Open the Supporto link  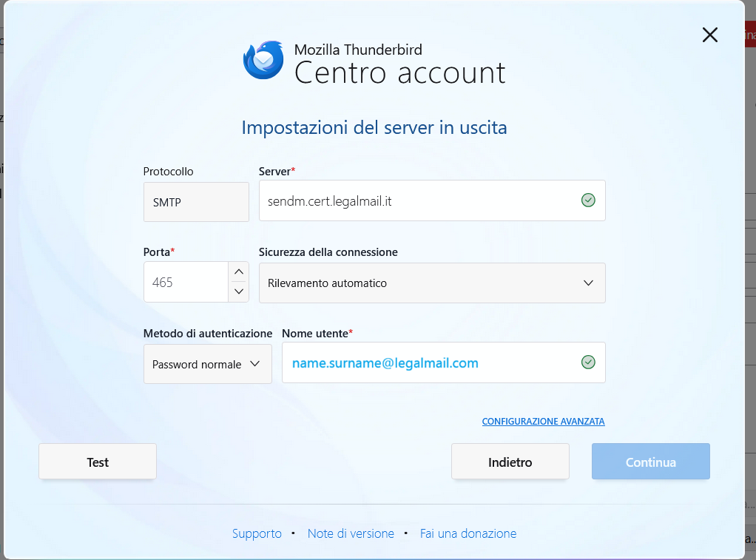[x=257, y=533]
